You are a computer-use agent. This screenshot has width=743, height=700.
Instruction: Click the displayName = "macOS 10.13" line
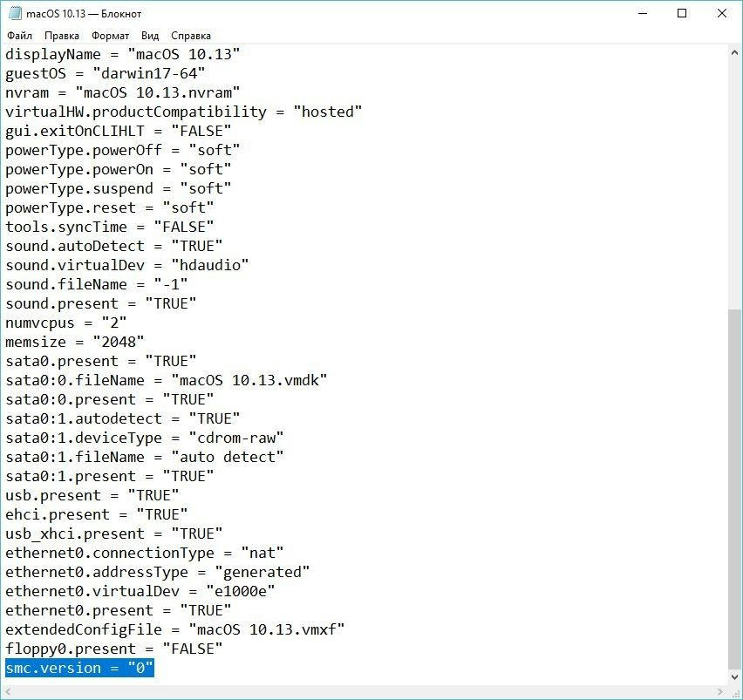coord(122,54)
